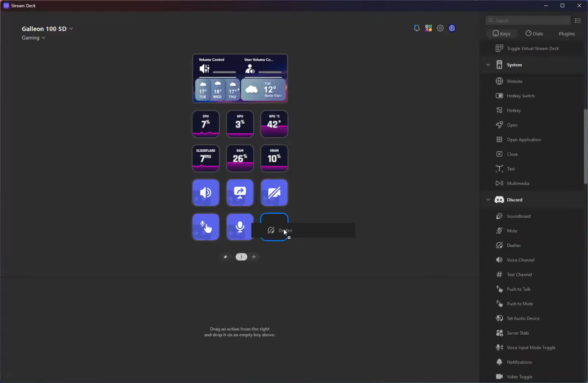
Task: Toggle the action list view icon
Action: [x=578, y=20]
